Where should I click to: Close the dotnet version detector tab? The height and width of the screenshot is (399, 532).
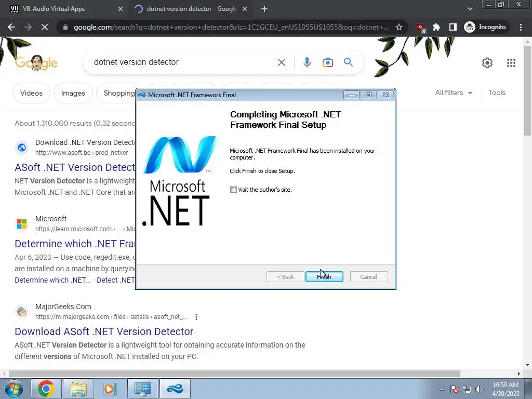pyautogui.click(x=245, y=9)
